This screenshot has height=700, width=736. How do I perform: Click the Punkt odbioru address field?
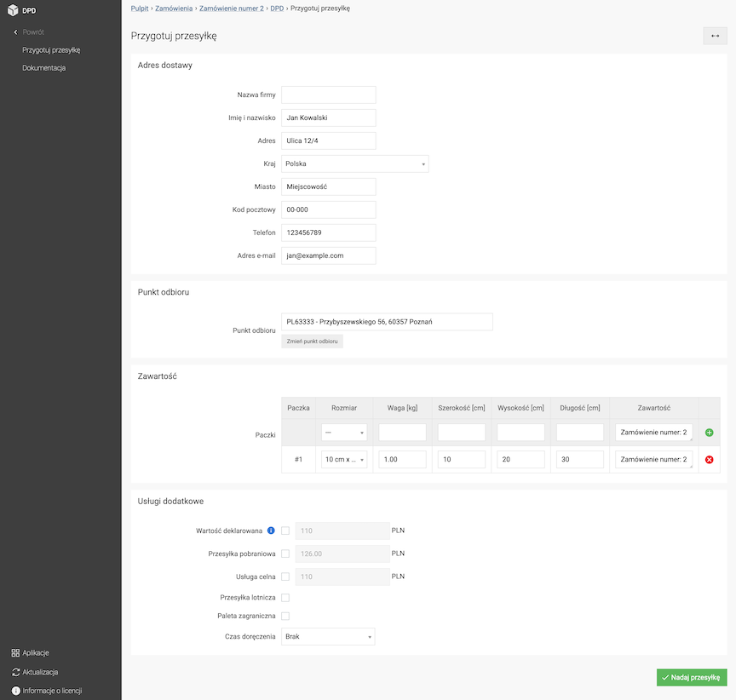pyautogui.click(x=387, y=322)
